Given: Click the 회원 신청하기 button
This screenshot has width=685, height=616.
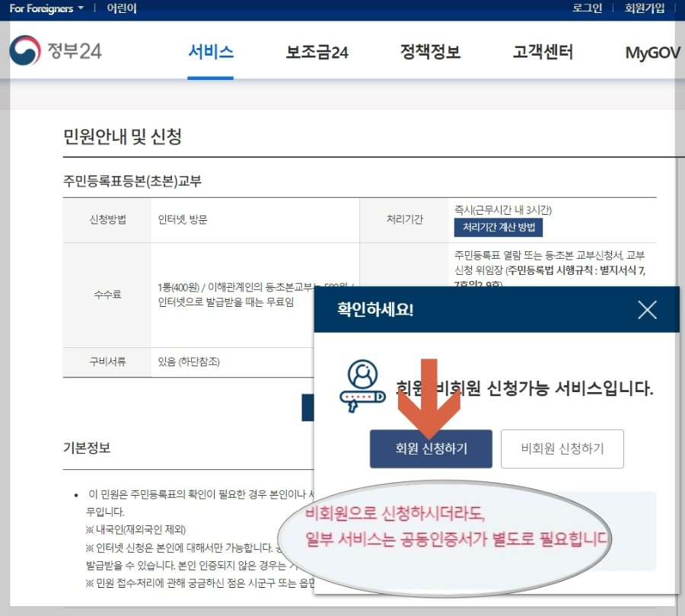Looking at the screenshot, I should tap(431, 448).
